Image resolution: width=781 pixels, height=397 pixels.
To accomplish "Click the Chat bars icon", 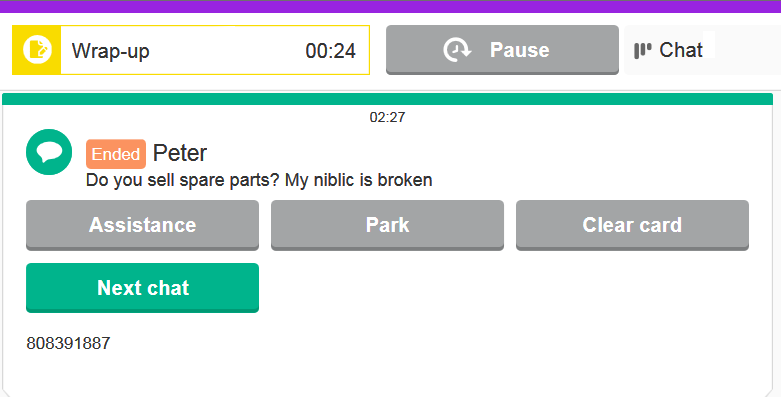I will pos(643,50).
